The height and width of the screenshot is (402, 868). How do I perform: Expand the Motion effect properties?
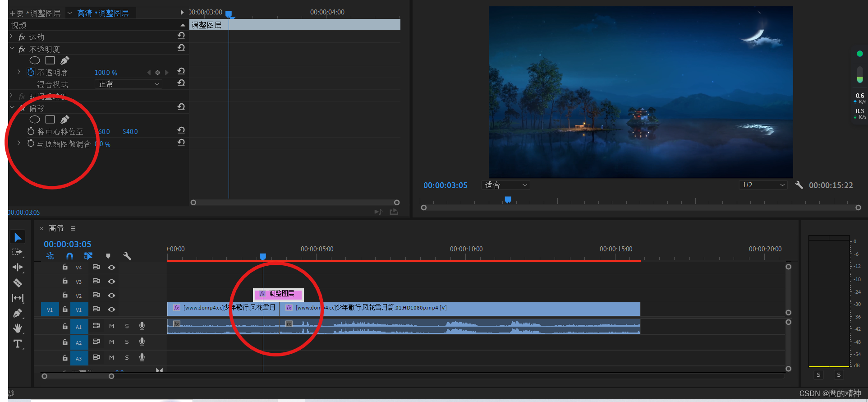point(11,36)
